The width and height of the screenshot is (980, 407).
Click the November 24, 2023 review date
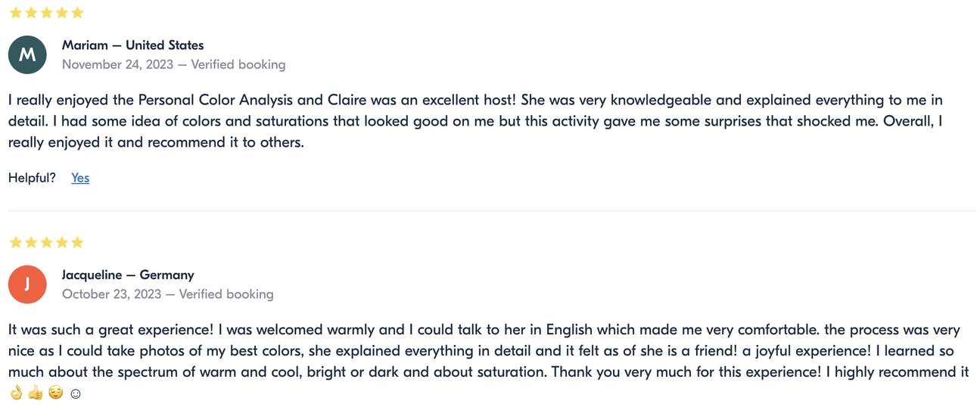(x=117, y=65)
